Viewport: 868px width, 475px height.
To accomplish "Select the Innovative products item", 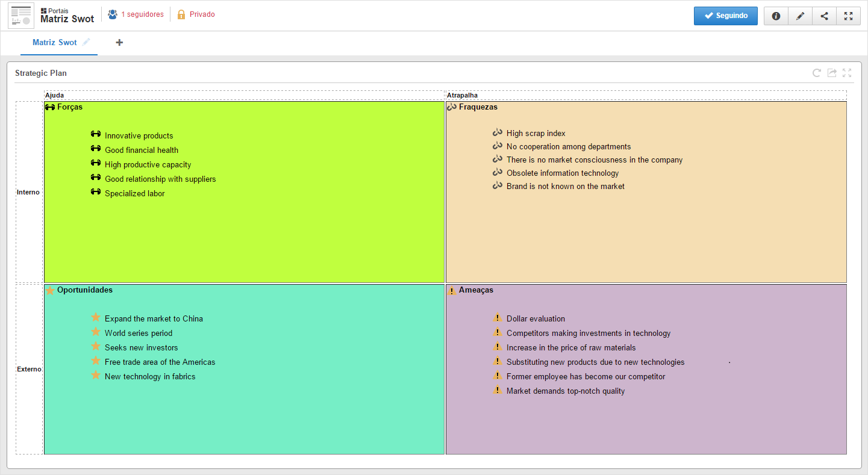I will click(139, 136).
